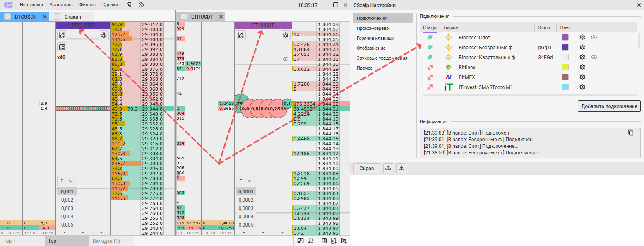Click the pin window icon in menu bar
The height and width of the screenshot is (246, 644).
tap(130, 5)
